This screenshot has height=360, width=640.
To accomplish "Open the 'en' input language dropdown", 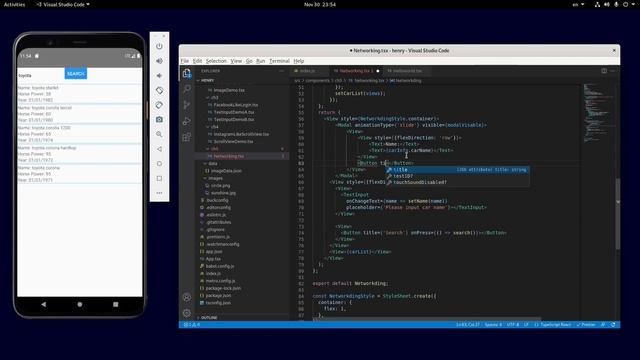I will tap(578, 4).
